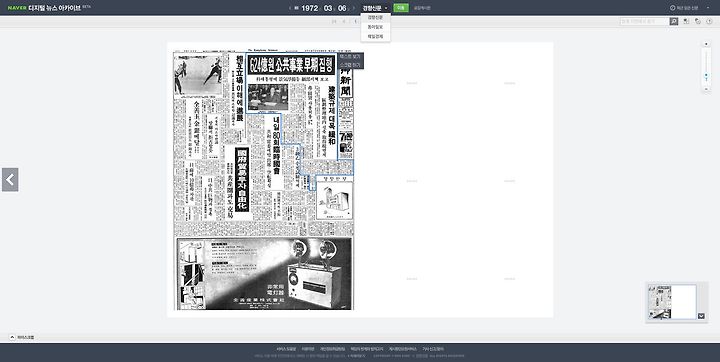Click the emergency lamp advertisement
720x362 pixels.
pyautogui.click(x=264, y=273)
